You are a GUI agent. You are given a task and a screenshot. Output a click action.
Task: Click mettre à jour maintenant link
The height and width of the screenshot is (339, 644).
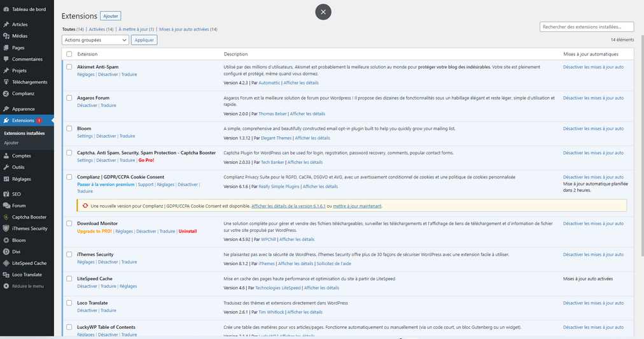click(x=357, y=206)
